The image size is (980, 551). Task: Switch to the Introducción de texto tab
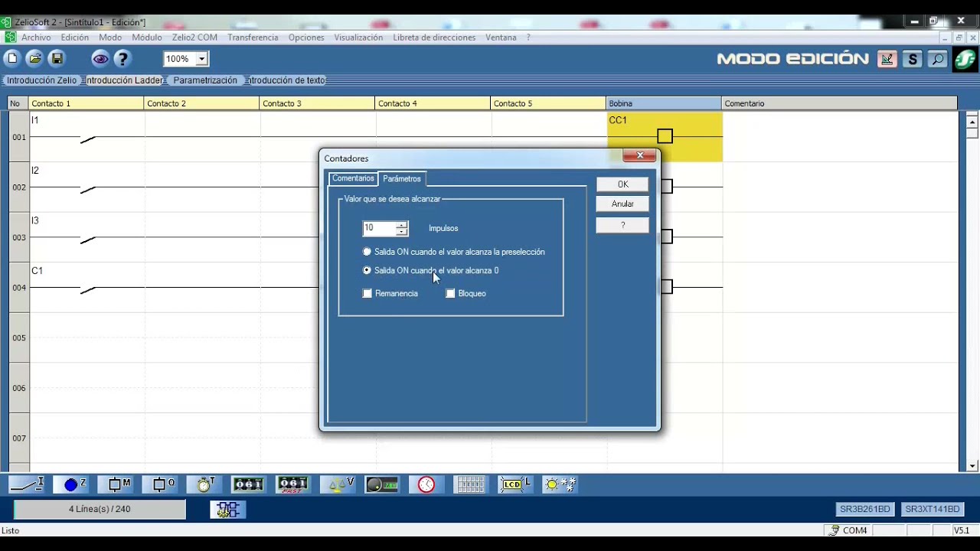click(x=286, y=80)
